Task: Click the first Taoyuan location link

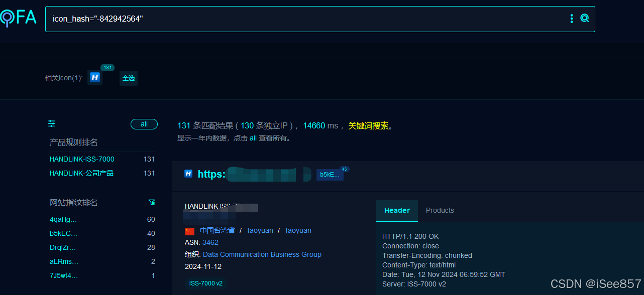Action: (260, 230)
